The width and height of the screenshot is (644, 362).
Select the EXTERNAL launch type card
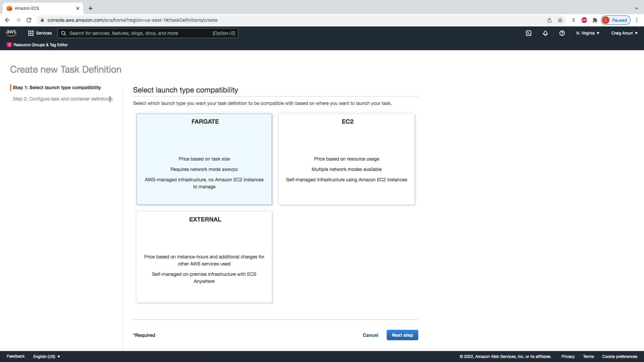[204, 257]
